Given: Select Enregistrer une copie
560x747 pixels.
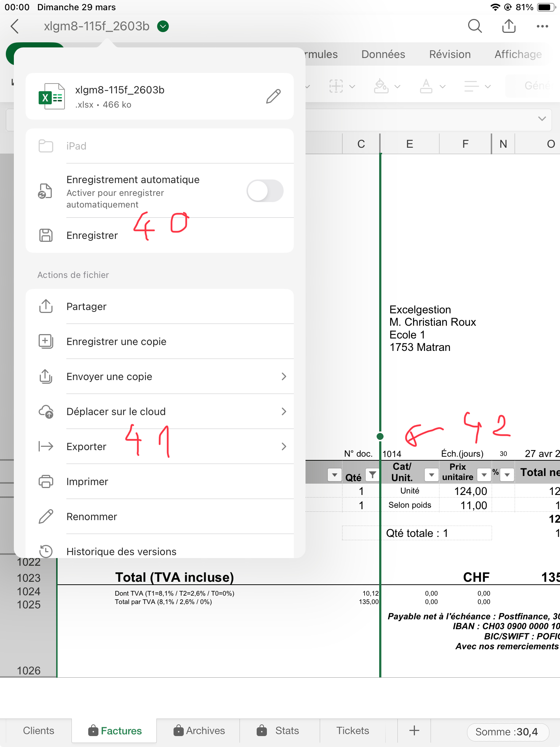Looking at the screenshot, I should (117, 341).
